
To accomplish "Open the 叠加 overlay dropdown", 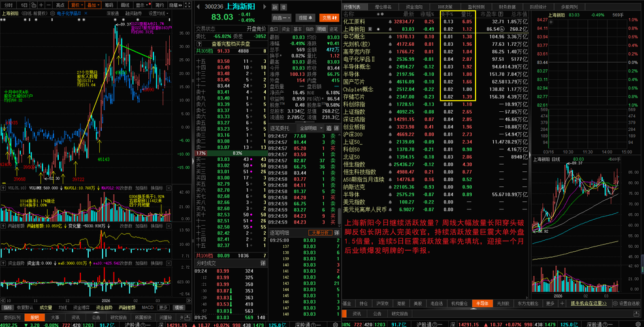I will click(x=93, y=5).
